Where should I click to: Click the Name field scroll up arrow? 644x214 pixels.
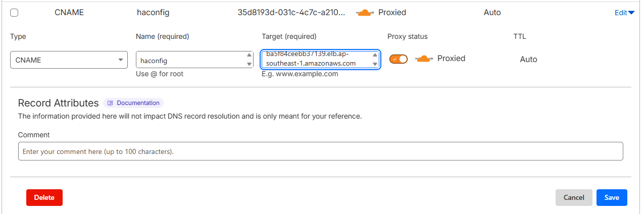tap(249, 56)
